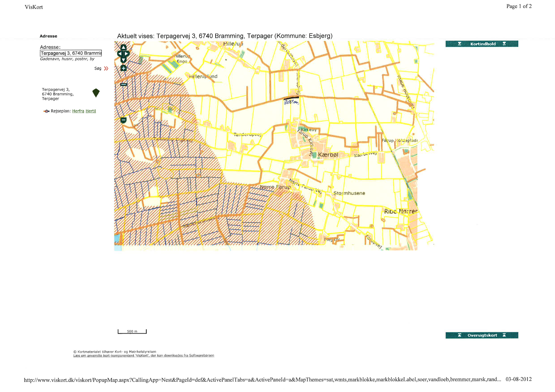This screenshot has height=392, width=555.
Task: Click the viskort.dk URL in the footer
Action: (x=262, y=380)
